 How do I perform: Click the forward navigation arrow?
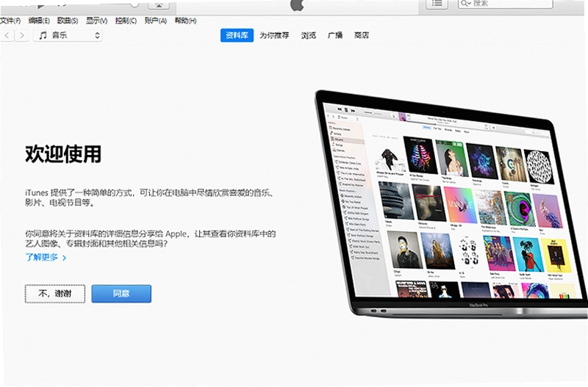pos(22,35)
